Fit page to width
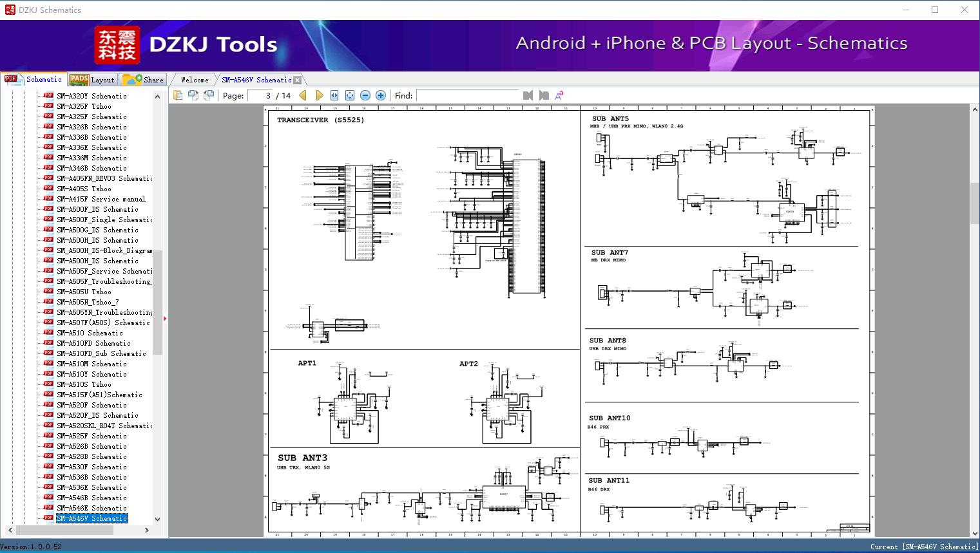The image size is (980, 553). coord(334,95)
